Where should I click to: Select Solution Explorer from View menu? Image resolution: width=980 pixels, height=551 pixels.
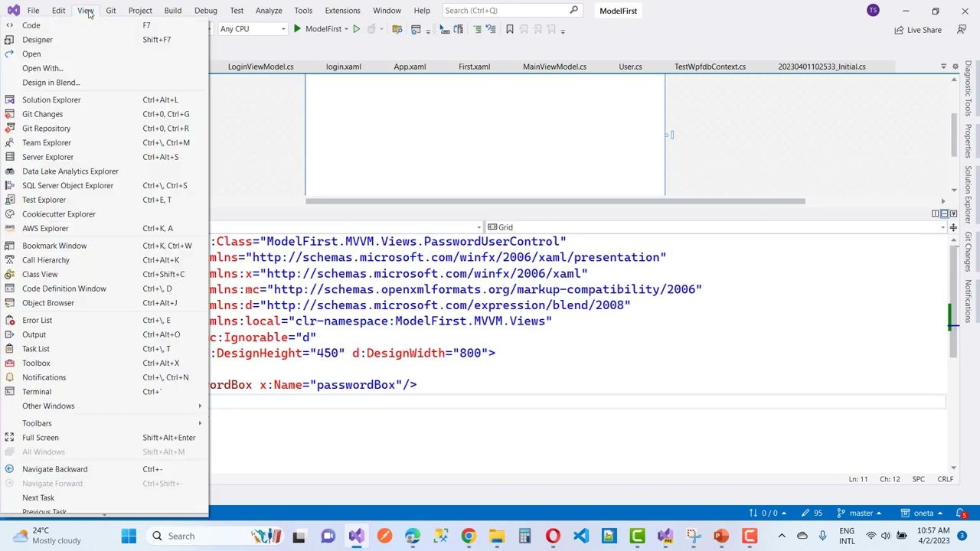tap(104, 99)
